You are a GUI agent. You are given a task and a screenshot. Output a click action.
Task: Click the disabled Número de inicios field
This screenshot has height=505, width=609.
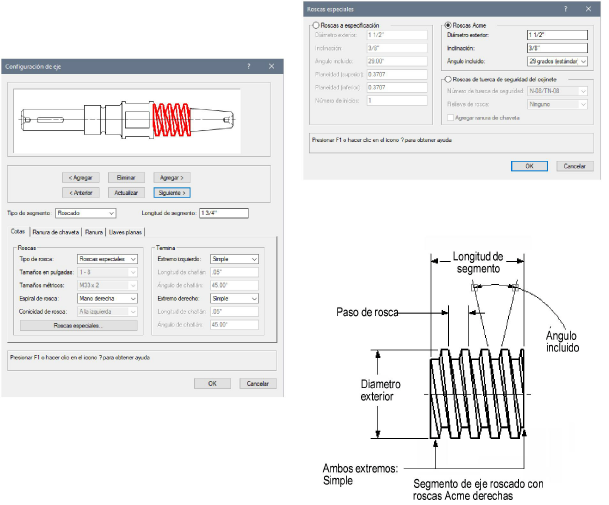[x=397, y=101]
